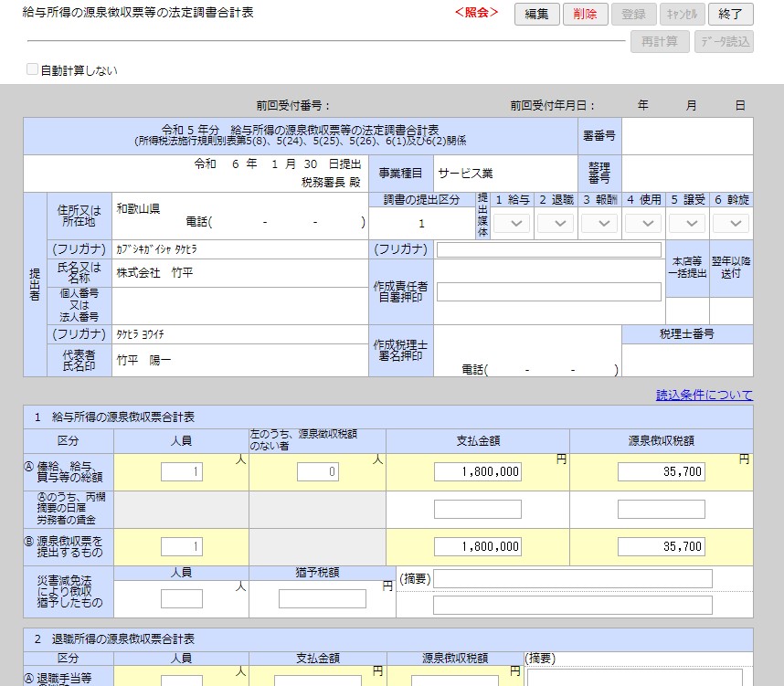
Task: Click the 作成責任者自署押印 name input field
Action: (549, 292)
